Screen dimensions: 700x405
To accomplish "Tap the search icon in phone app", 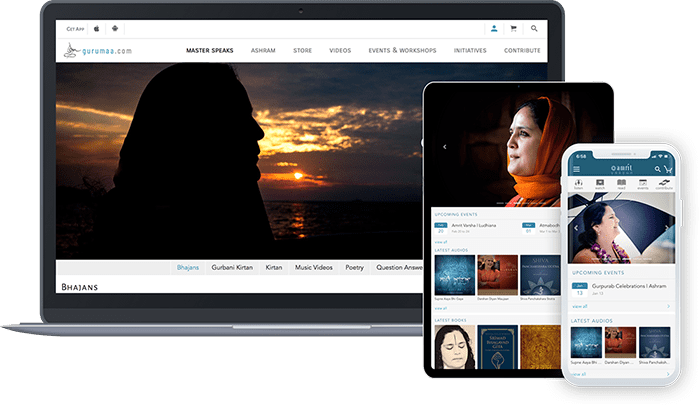I will click(657, 169).
